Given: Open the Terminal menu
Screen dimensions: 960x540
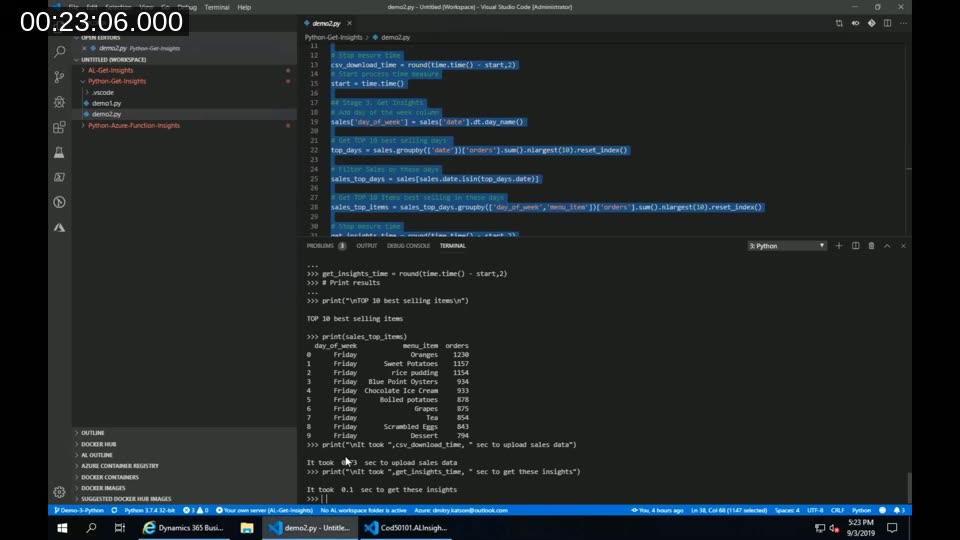Looking at the screenshot, I should point(217,7).
